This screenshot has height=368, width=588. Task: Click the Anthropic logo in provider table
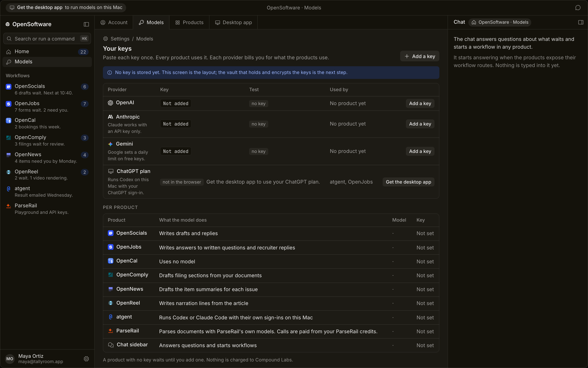click(x=110, y=117)
